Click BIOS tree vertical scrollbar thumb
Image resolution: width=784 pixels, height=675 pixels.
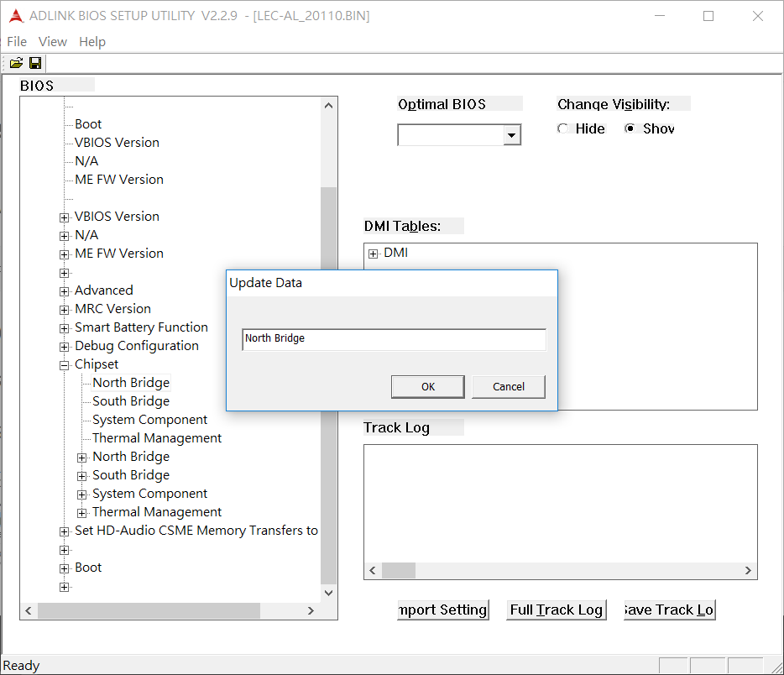pos(328,385)
